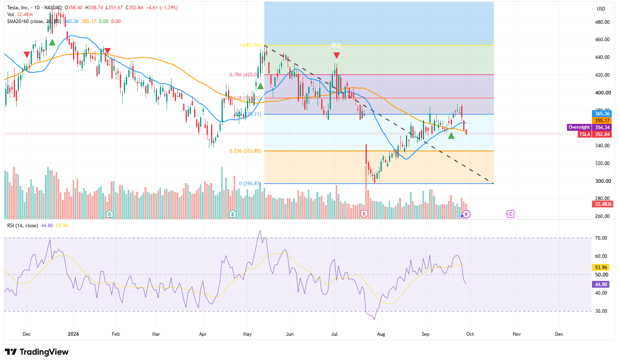This screenshot has width=619, height=364.
Task: Click the red 32.48M volume axis tag
Action: pyautogui.click(x=602, y=204)
